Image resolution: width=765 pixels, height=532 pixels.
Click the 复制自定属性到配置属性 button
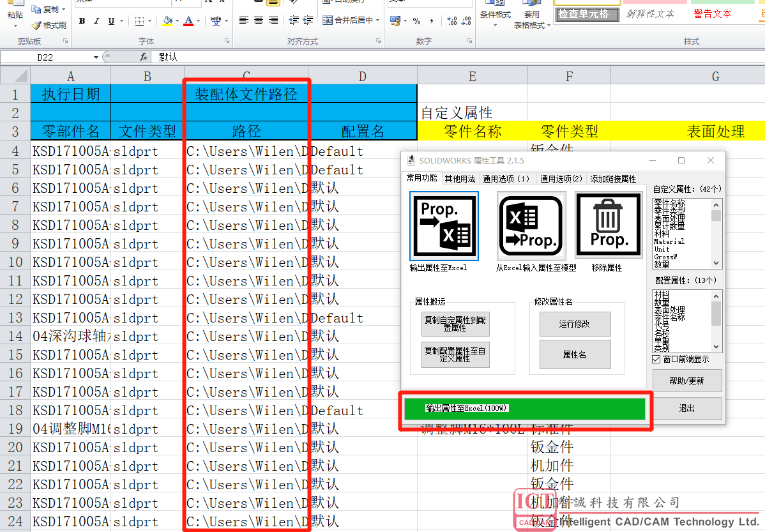455,324
